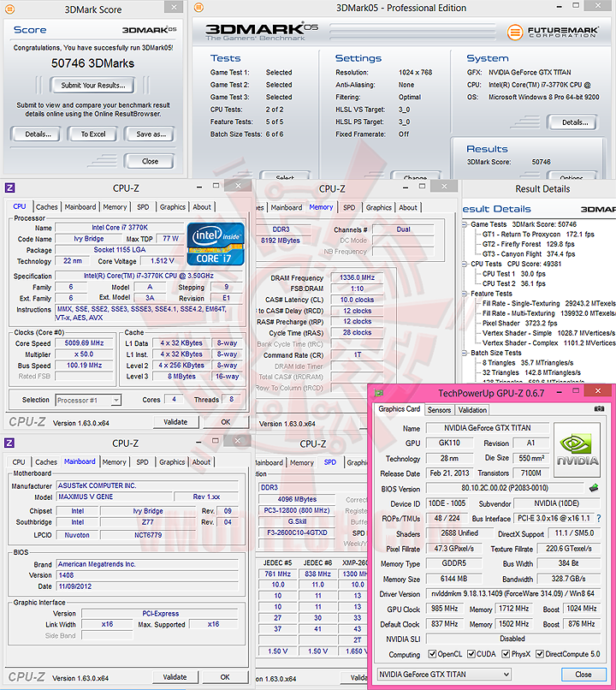
Task: Click Details... button under System section
Action: tap(574, 122)
